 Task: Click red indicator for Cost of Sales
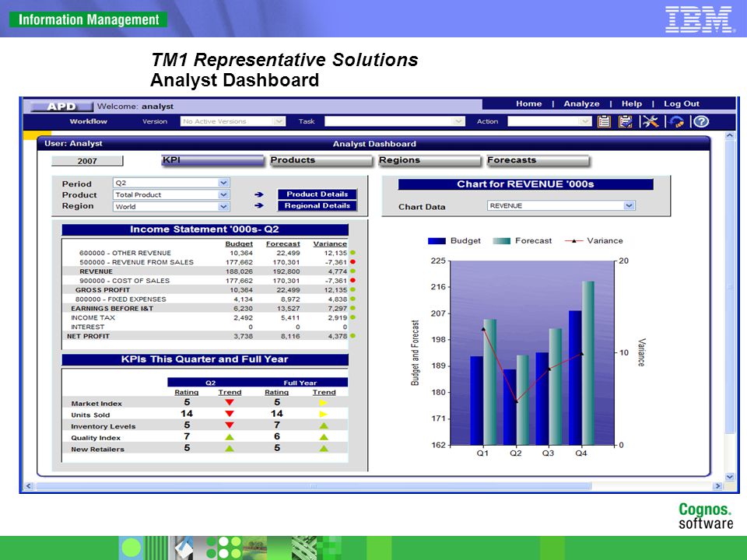click(352, 281)
